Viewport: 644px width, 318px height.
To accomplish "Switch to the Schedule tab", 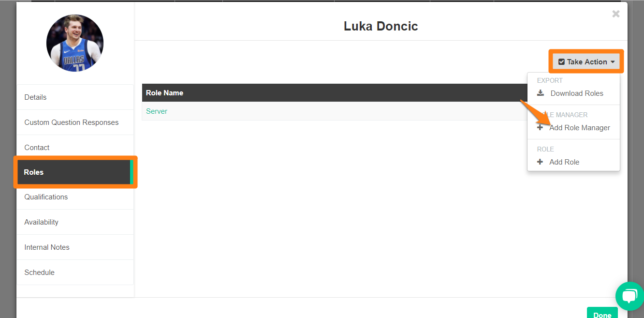I will [x=75, y=272].
